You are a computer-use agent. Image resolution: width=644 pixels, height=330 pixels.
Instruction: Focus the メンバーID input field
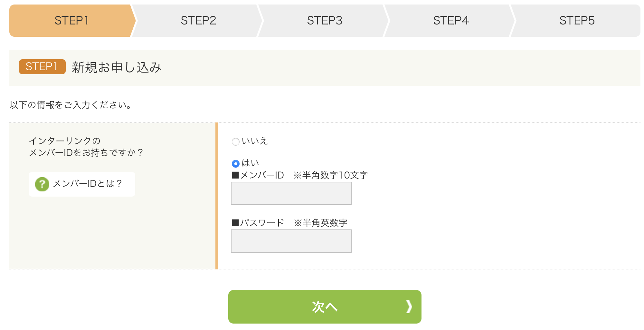click(291, 193)
